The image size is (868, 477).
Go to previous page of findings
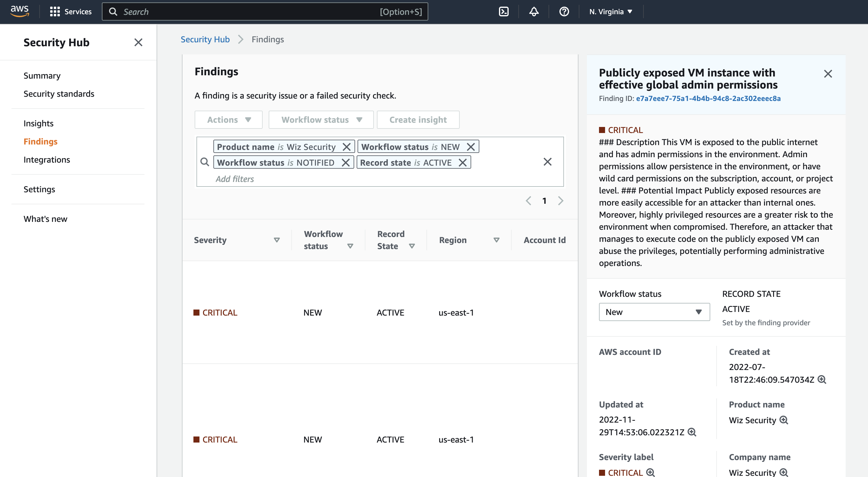pos(528,201)
